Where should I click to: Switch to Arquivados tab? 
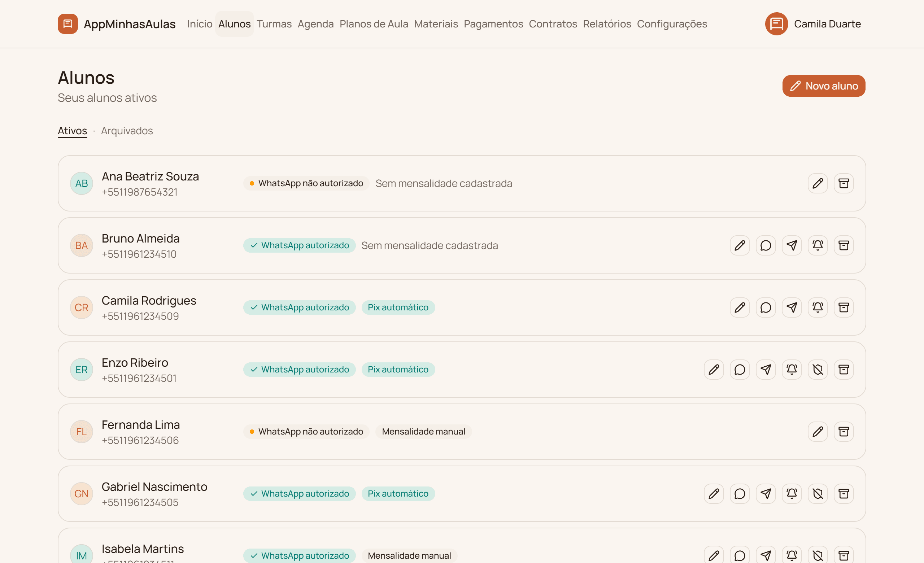point(127,131)
